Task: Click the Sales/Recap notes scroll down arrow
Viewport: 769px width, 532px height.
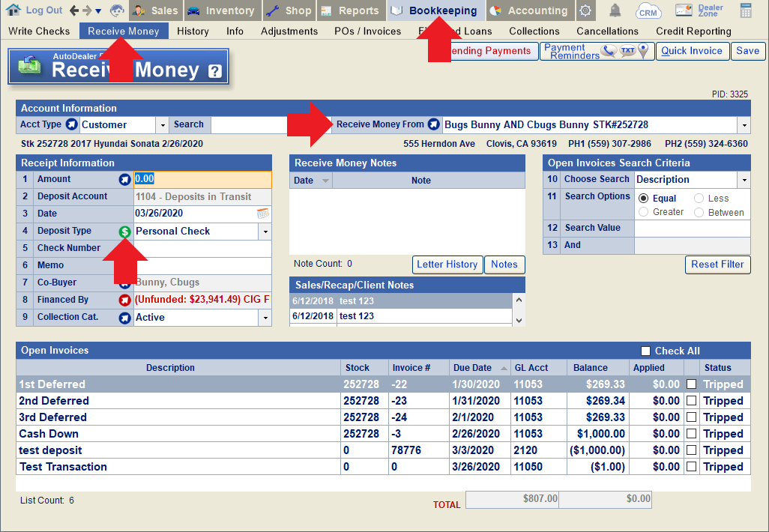Action: (x=519, y=321)
